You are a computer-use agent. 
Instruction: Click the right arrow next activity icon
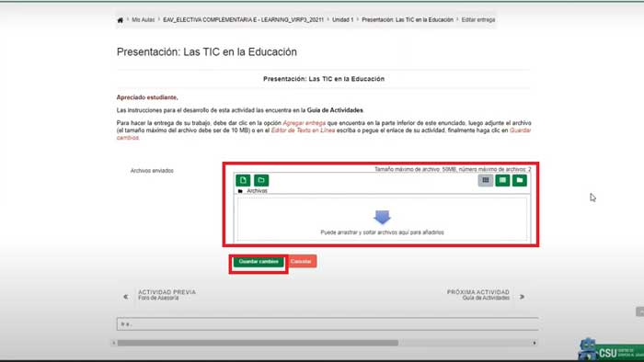coord(522,297)
